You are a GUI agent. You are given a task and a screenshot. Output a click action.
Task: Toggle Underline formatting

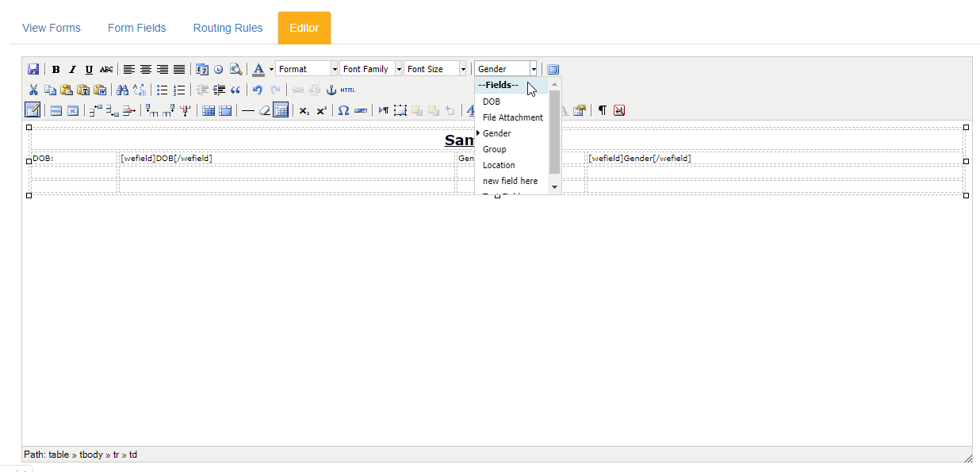pyautogui.click(x=89, y=69)
